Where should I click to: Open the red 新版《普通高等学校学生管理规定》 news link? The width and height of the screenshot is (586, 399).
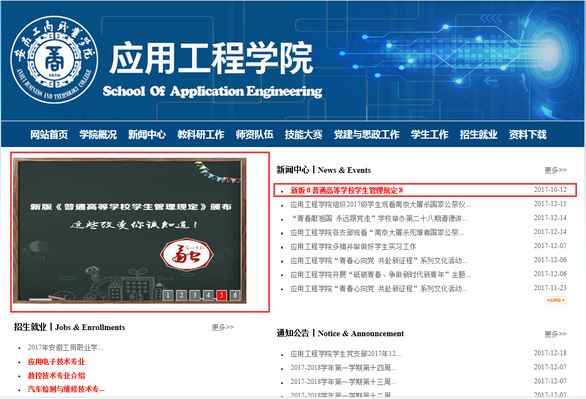click(x=347, y=190)
